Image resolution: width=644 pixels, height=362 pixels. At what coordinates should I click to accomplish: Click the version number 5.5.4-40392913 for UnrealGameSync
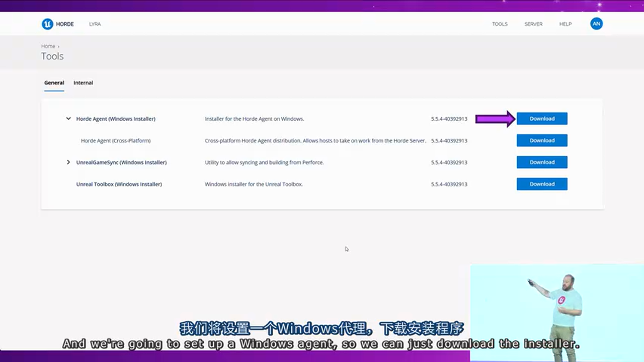point(449,162)
